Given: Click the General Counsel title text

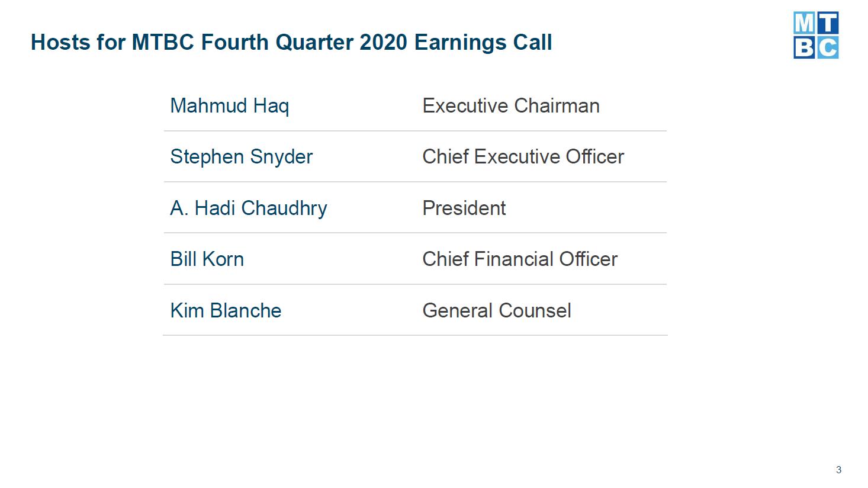Looking at the screenshot, I should click(x=497, y=310).
